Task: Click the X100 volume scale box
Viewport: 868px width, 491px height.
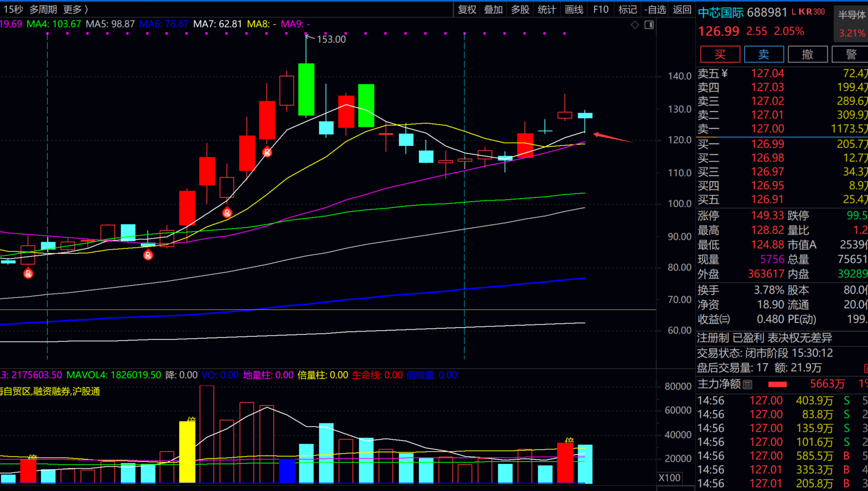Action: pyautogui.click(x=669, y=478)
